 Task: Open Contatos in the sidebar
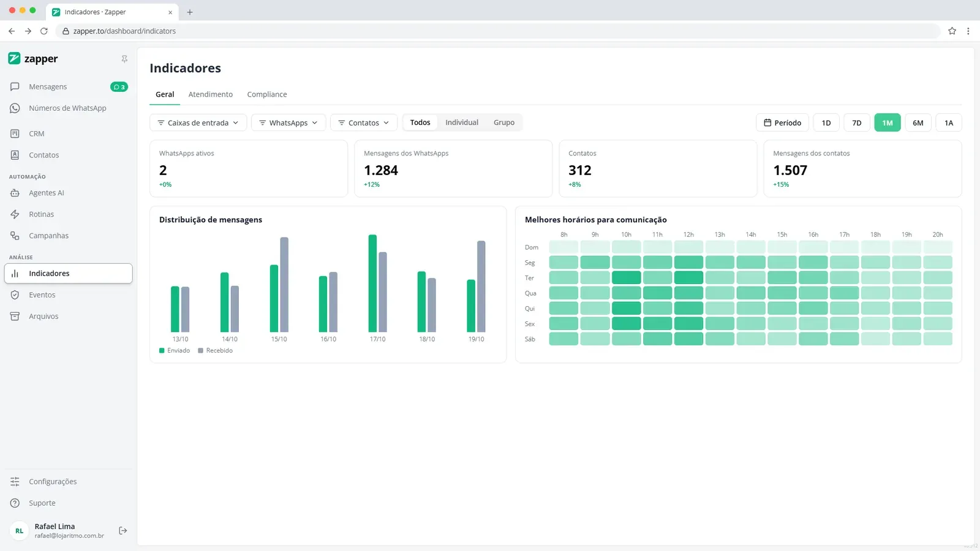(x=68, y=155)
